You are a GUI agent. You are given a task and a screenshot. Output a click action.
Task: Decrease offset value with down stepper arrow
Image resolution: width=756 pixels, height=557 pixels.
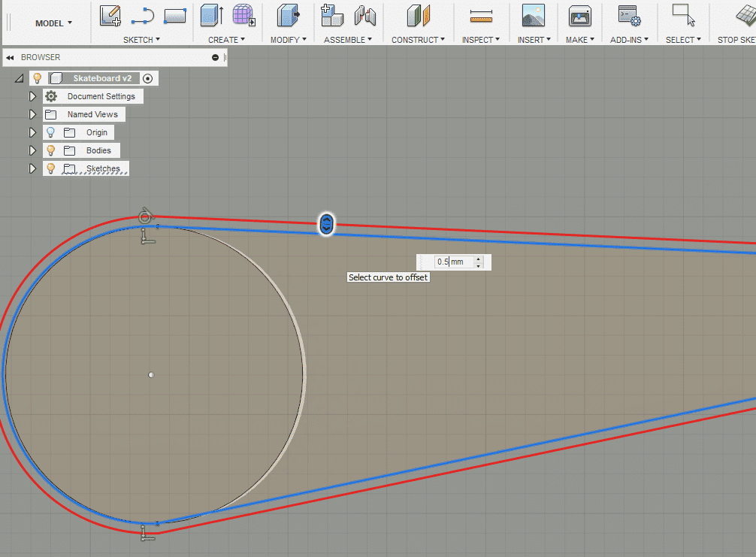pos(478,265)
